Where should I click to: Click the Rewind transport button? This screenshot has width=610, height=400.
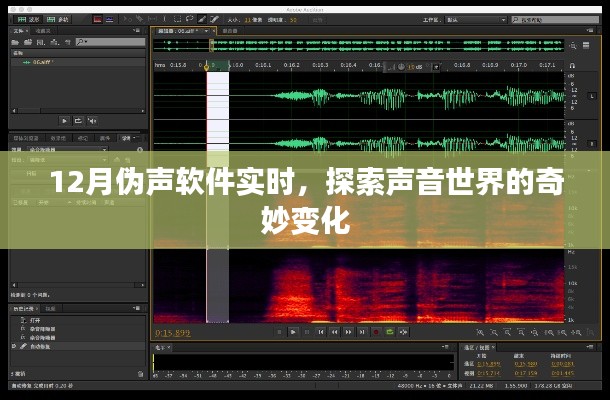point(335,332)
